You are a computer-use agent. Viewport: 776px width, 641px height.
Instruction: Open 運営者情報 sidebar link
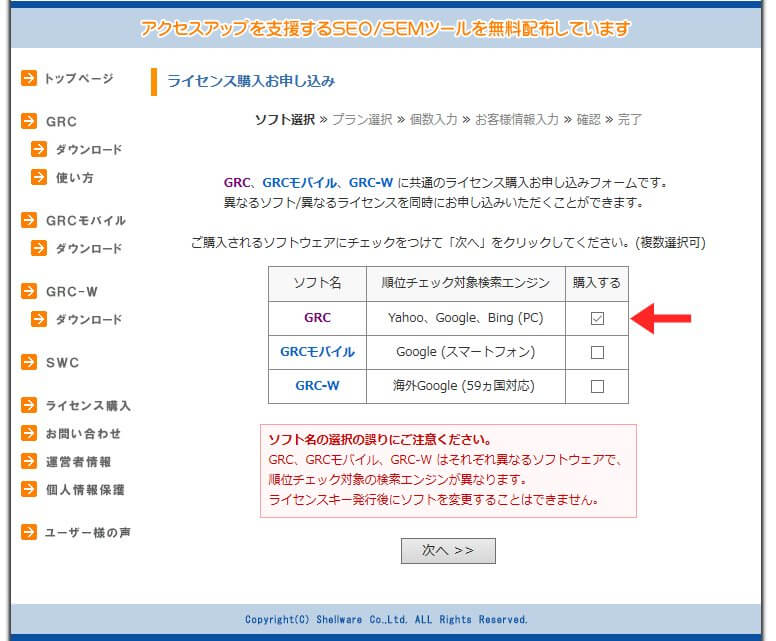click(x=78, y=462)
